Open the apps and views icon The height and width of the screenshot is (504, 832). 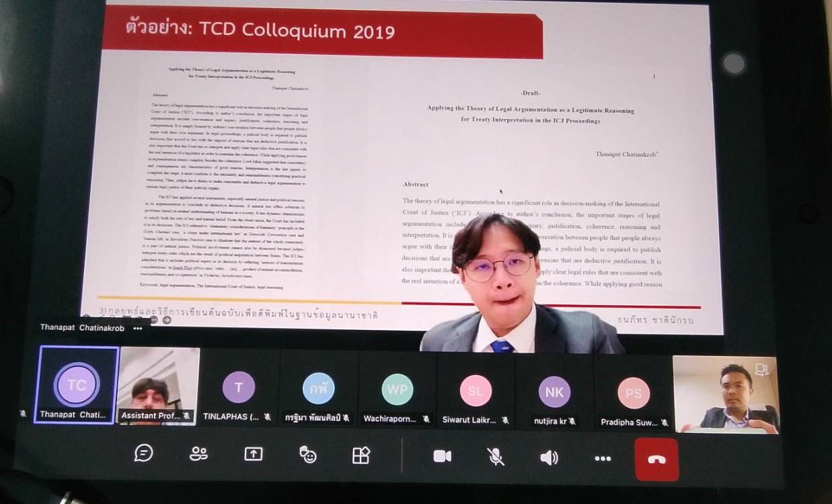click(361, 456)
